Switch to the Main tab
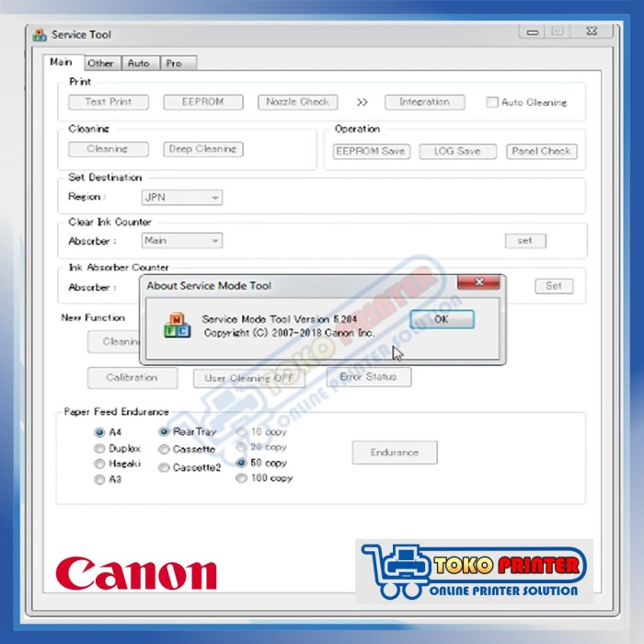Image resolution: width=644 pixels, height=644 pixels. (62, 62)
